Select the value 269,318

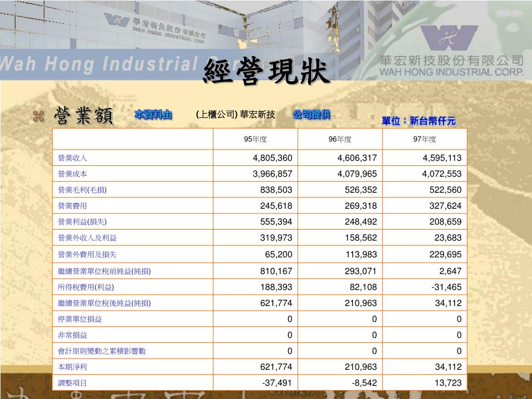(x=361, y=206)
